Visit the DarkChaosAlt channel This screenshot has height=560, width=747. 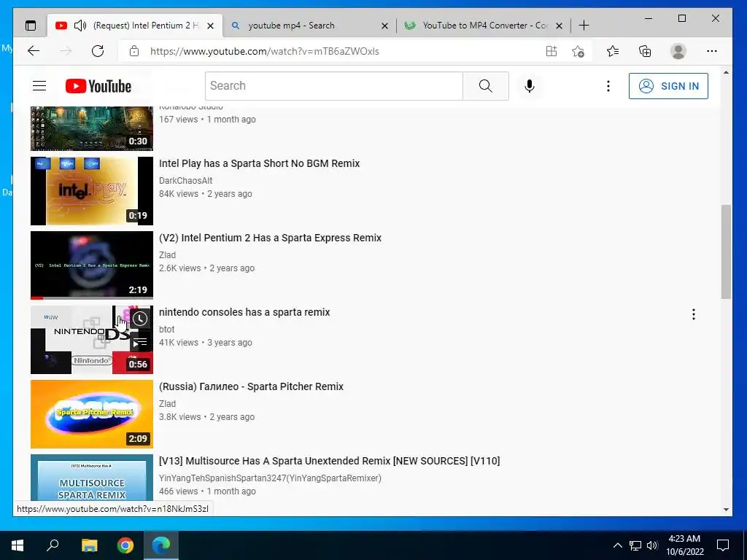pos(186,181)
